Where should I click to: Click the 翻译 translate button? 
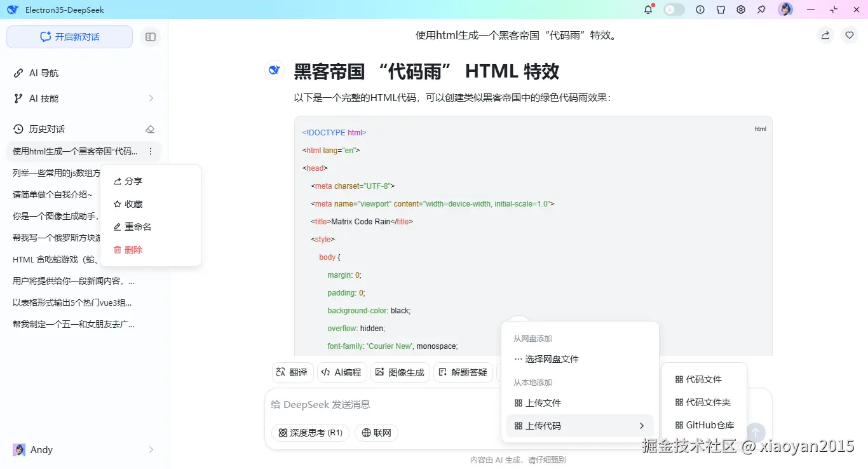(x=292, y=372)
